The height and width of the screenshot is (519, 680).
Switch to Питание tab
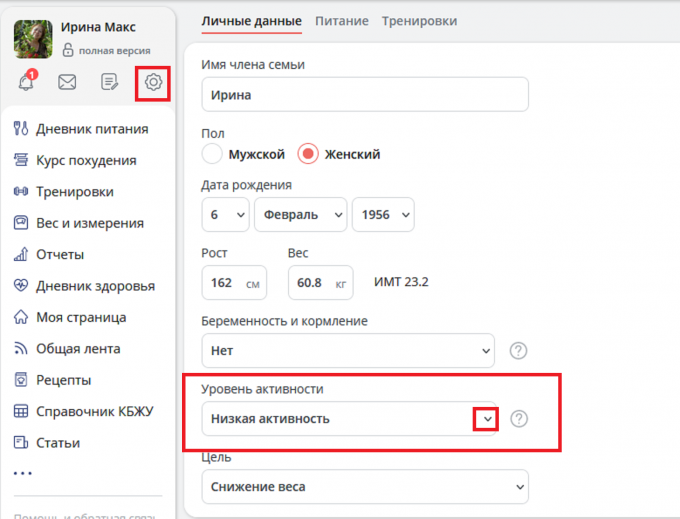(341, 20)
